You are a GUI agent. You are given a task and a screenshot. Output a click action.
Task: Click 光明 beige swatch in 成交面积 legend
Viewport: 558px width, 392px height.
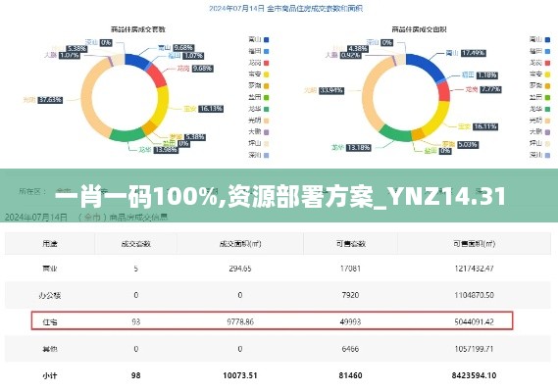547,121
